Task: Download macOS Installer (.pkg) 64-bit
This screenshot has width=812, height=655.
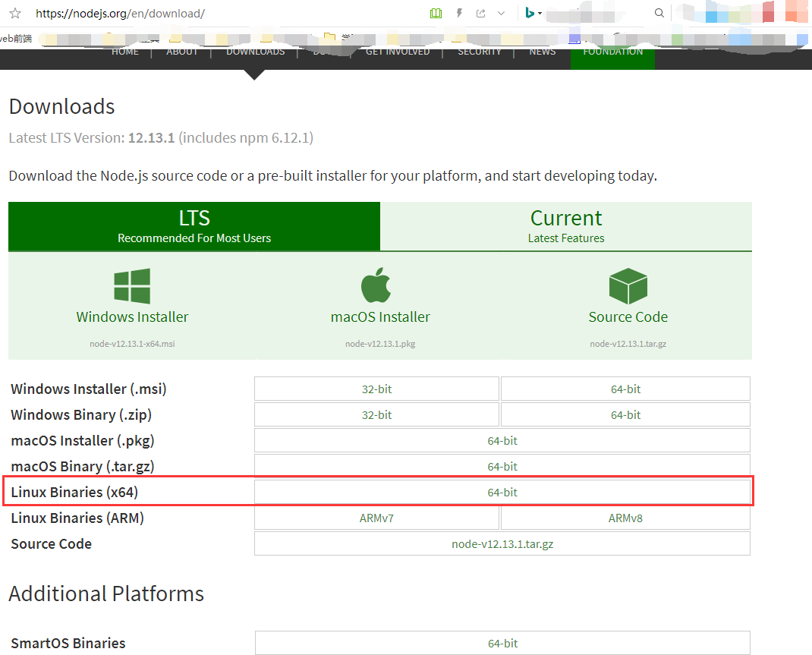Action: coord(502,441)
